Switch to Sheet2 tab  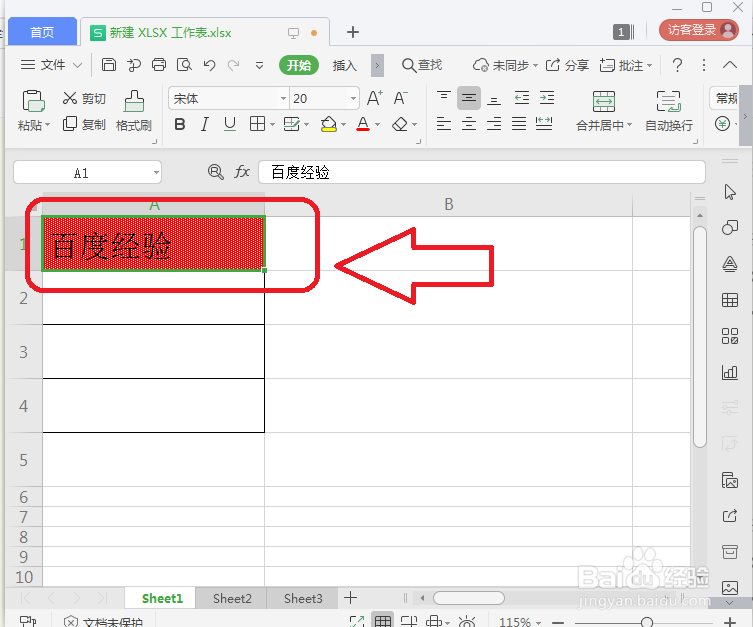coord(232,598)
